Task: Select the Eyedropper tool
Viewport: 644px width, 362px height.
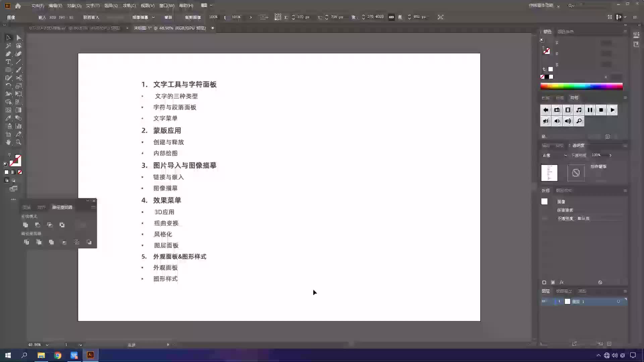Action: pyautogui.click(x=8, y=118)
